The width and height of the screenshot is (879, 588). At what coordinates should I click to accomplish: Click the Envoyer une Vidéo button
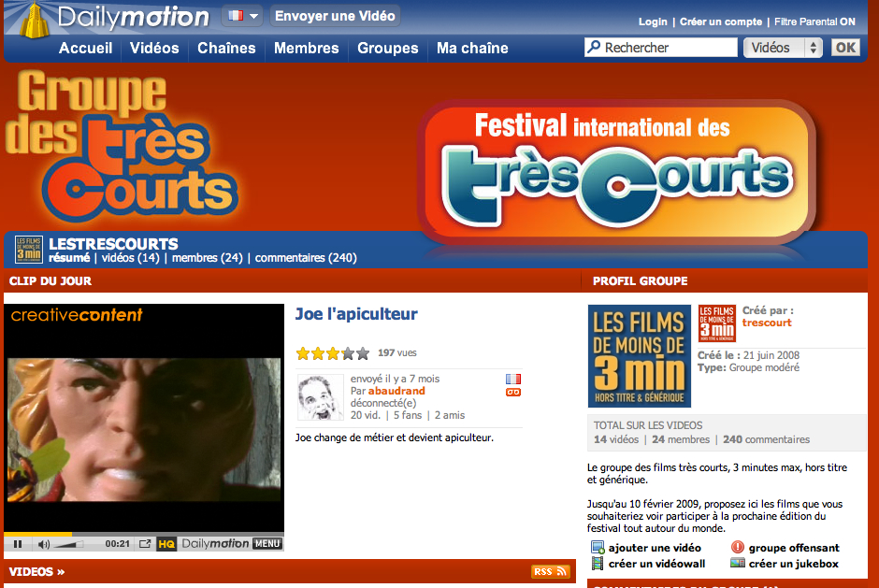(x=335, y=16)
